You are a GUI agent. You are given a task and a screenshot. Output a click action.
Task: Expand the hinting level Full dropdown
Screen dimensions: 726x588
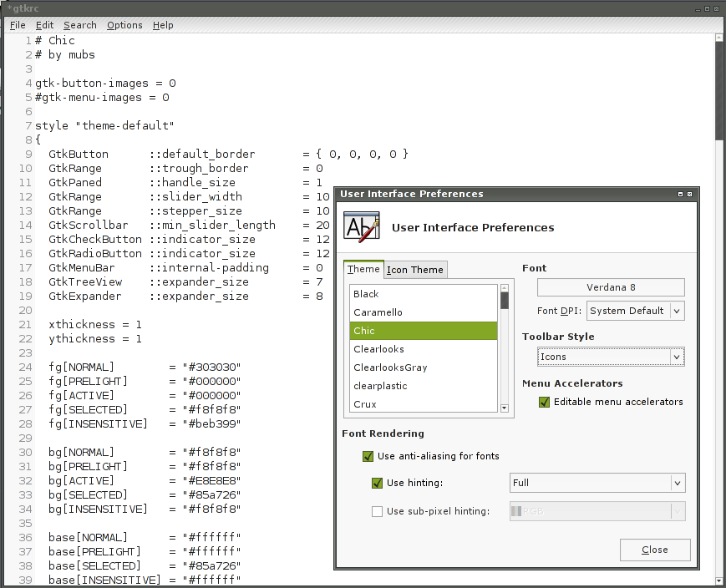597,483
